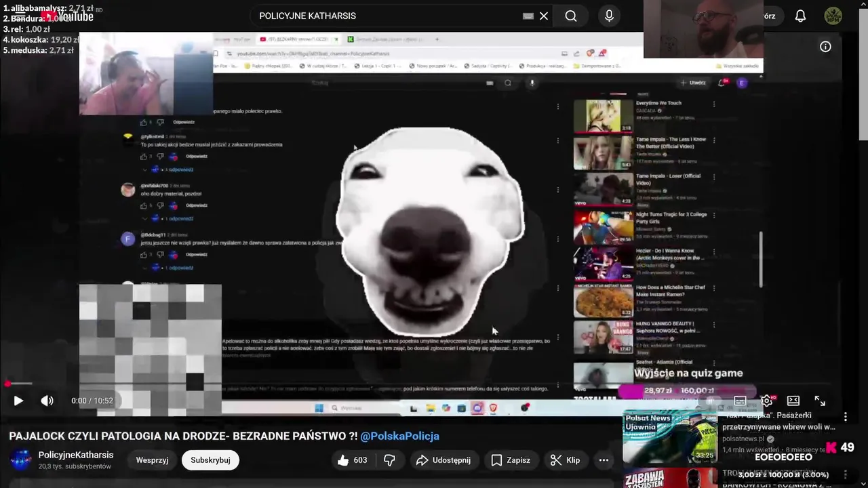Go to YouTube home via the logo
This screenshot has height=488, width=868.
point(66,16)
